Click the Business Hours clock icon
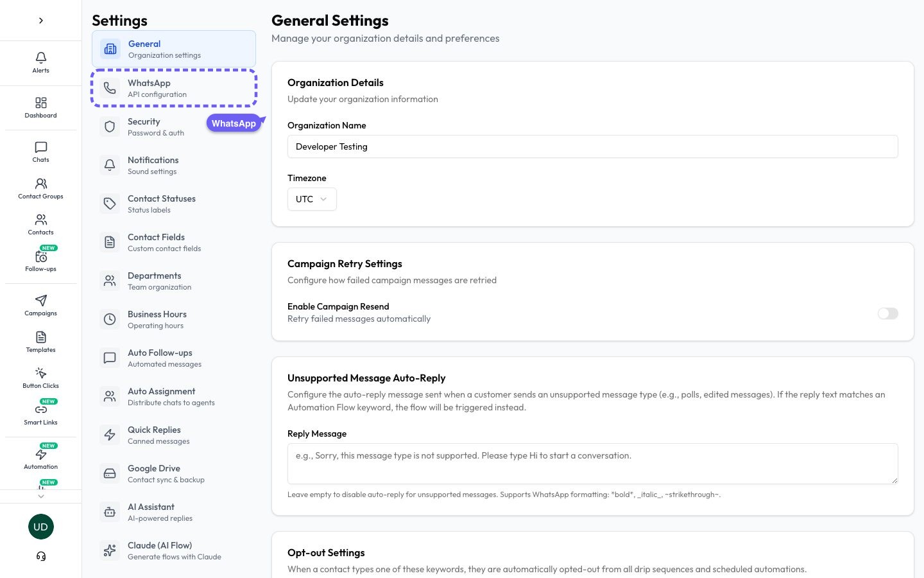 coord(110,319)
